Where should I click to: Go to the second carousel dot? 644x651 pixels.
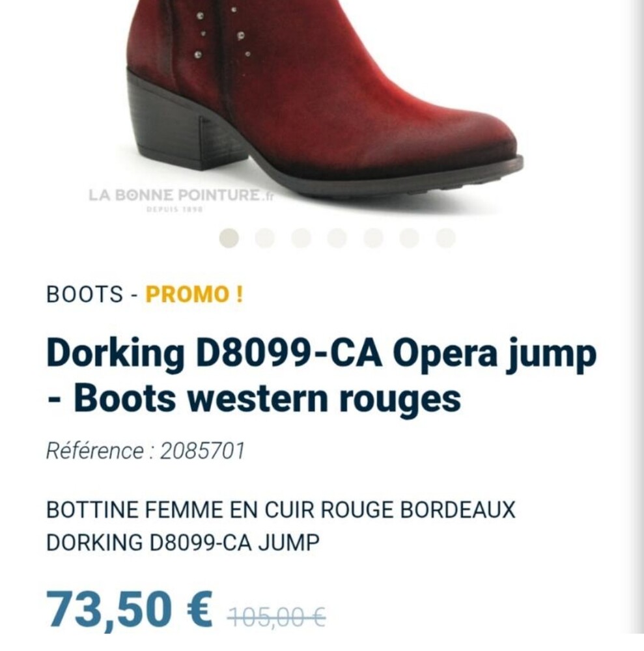(265, 238)
